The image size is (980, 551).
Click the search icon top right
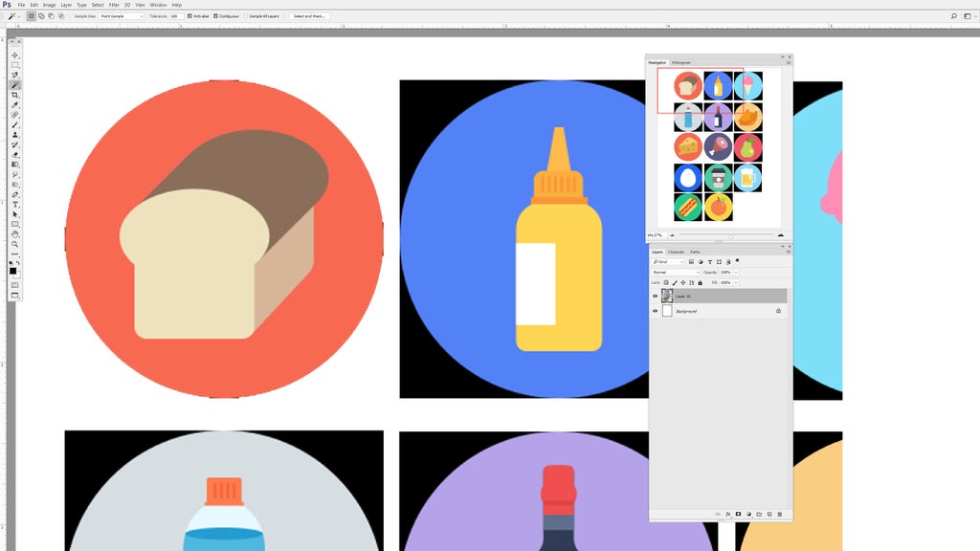pyautogui.click(x=954, y=16)
